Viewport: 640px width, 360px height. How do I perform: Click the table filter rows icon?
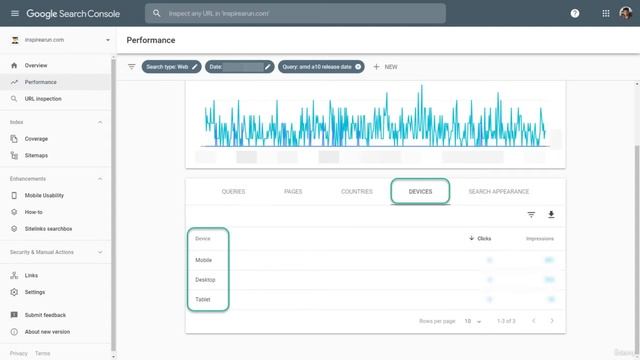[531, 214]
